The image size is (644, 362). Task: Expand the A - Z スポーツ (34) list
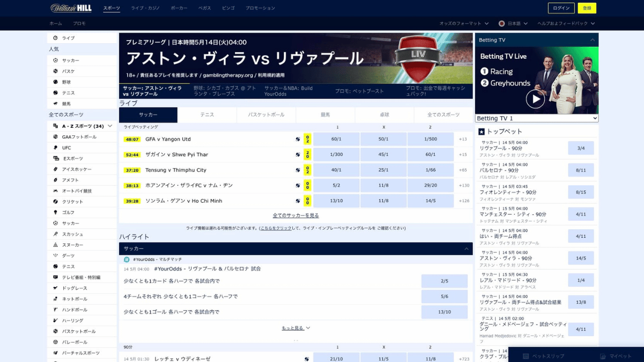83,126
